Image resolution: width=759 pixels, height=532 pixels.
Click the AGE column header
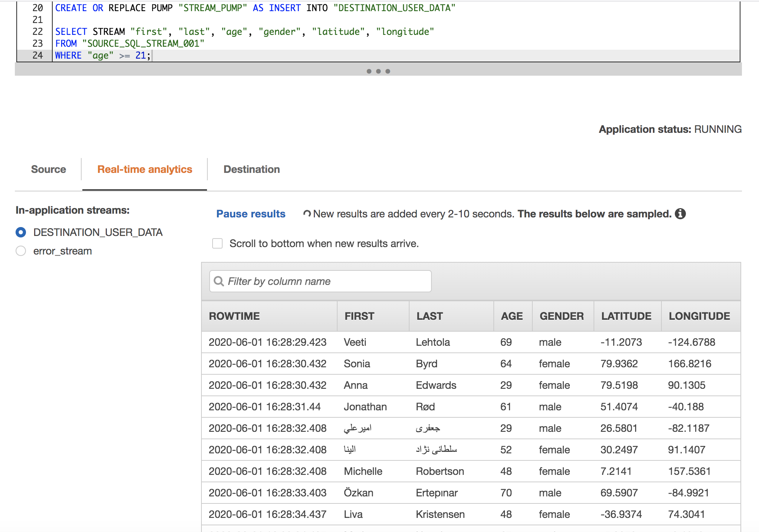[512, 316]
